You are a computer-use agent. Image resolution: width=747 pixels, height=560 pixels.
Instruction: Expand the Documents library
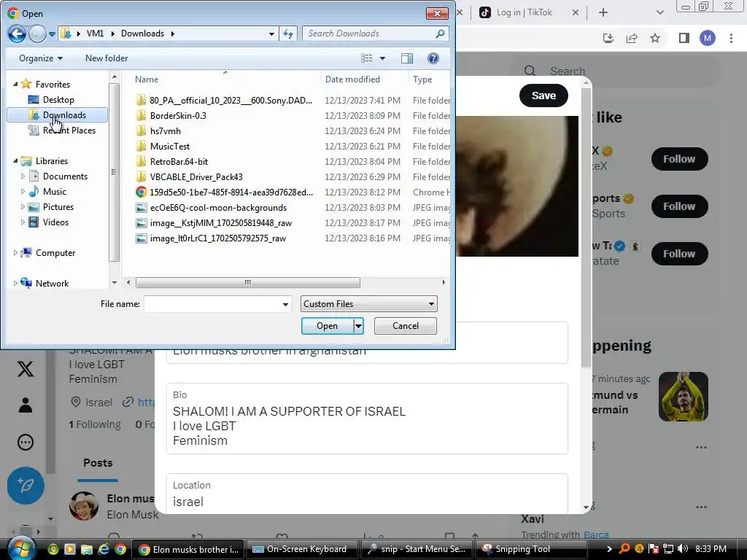[23, 176]
